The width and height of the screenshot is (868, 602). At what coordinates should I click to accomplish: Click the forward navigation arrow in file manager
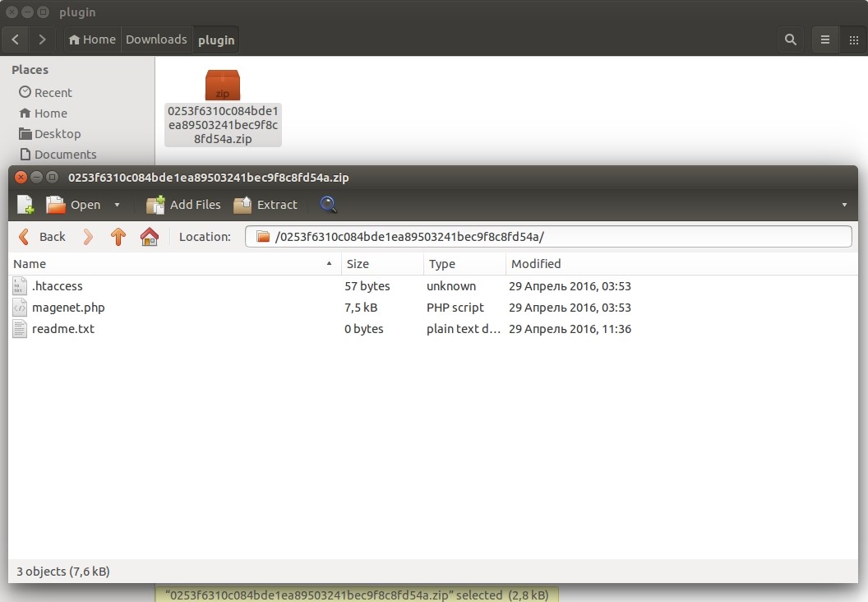pos(42,39)
